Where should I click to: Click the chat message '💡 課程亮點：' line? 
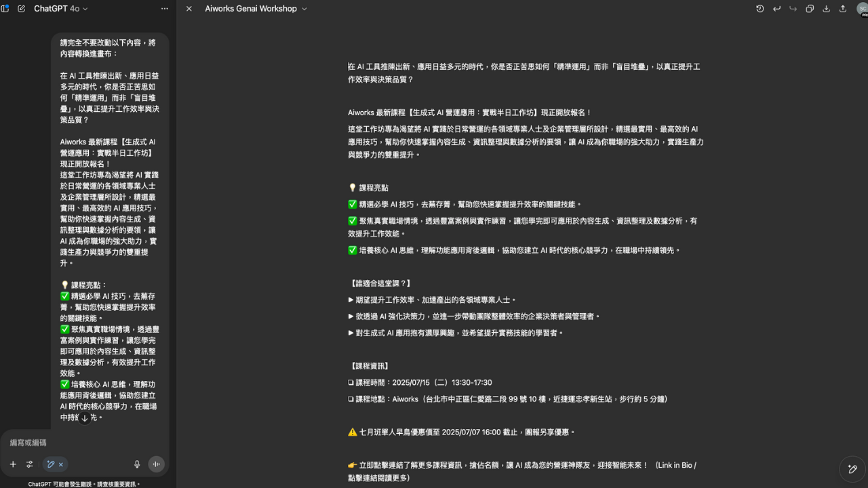click(x=84, y=285)
